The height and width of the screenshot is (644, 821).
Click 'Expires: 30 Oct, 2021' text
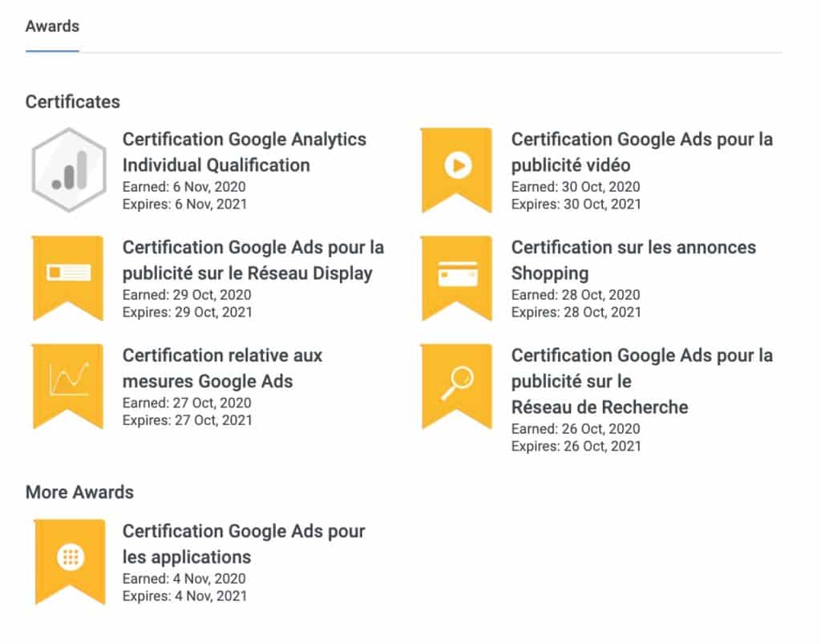pyautogui.click(x=576, y=205)
